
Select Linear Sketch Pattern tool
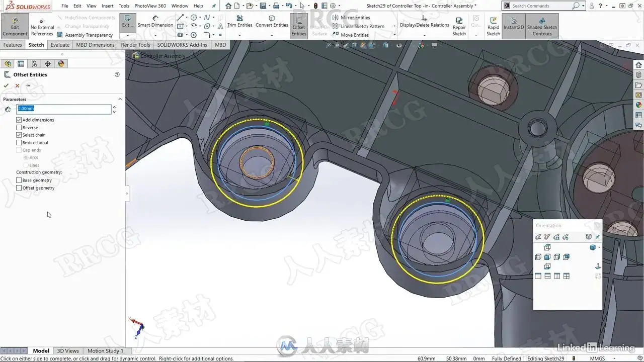[x=358, y=26]
